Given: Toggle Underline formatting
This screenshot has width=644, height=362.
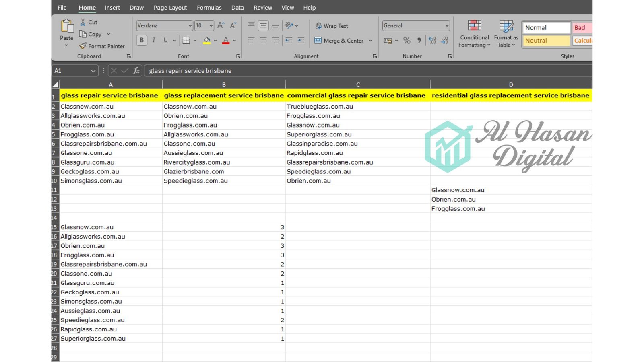Looking at the screenshot, I should (165, 40).
